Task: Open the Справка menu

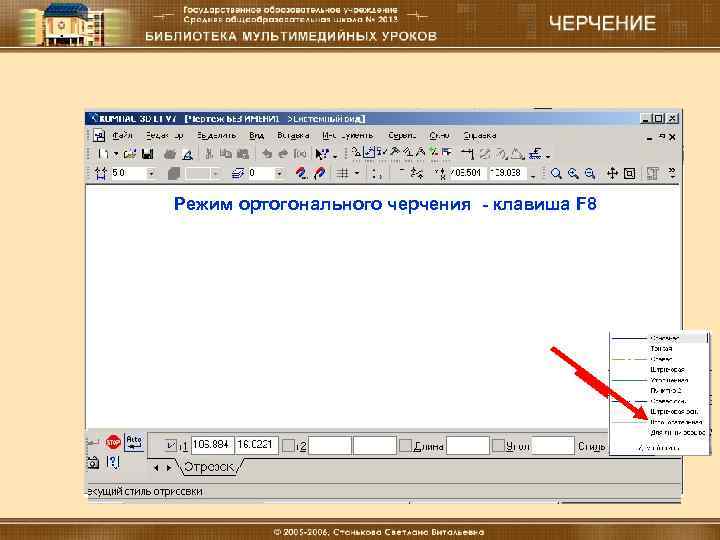Action: (x=480, y=136)
